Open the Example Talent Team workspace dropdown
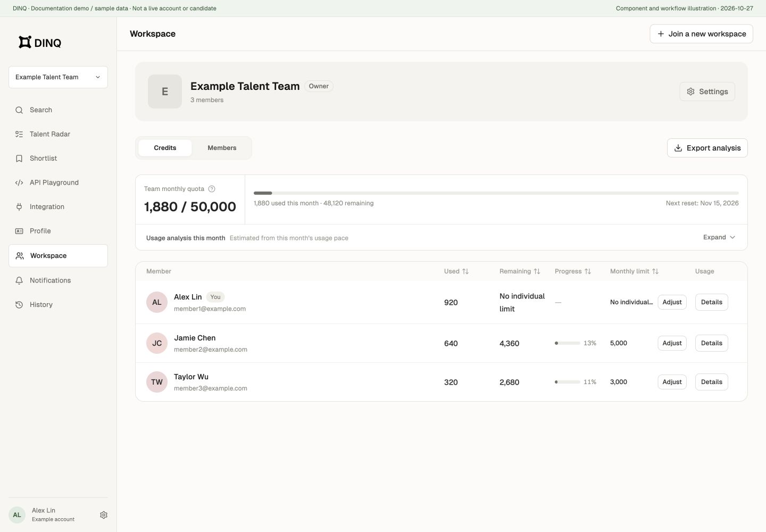The width and height of the screenshot is (766, 532). [x=58, y=77]
